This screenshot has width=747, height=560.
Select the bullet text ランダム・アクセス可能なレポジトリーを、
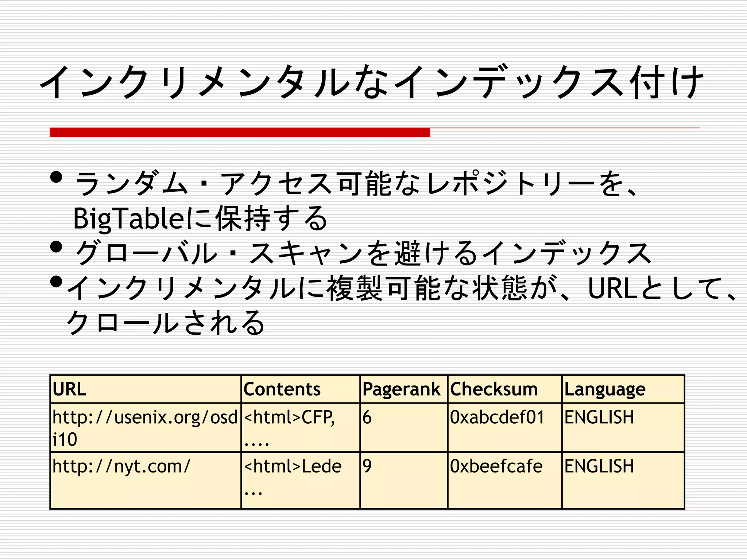[357, 183]
